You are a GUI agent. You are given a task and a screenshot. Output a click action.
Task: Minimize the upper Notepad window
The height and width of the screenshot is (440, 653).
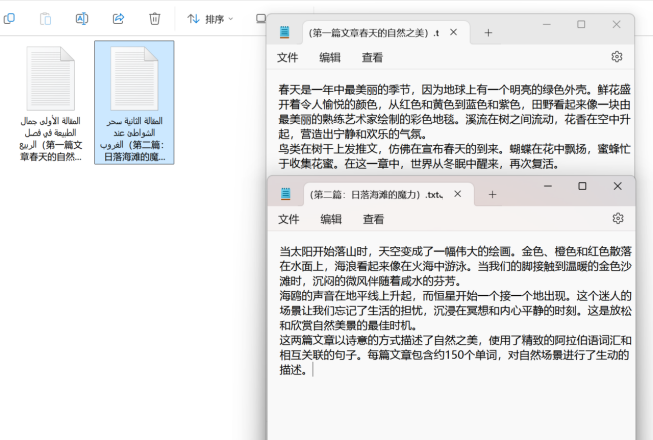coord(547,25)
